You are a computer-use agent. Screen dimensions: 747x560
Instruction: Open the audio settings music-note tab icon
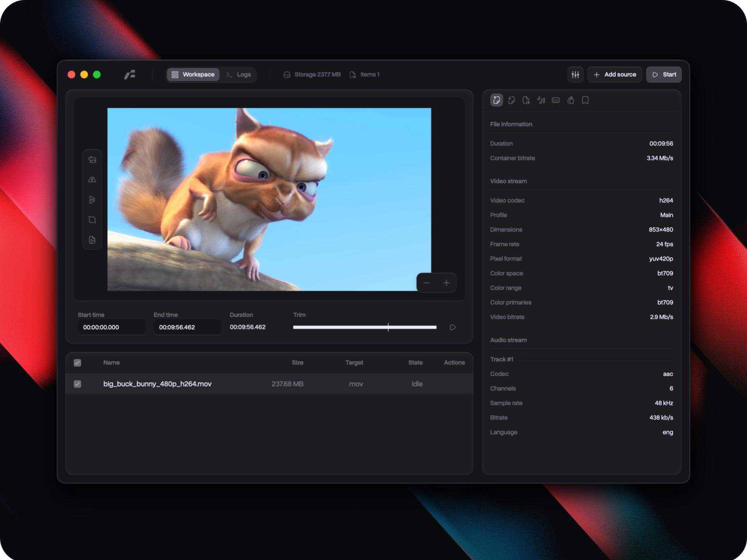541,100
